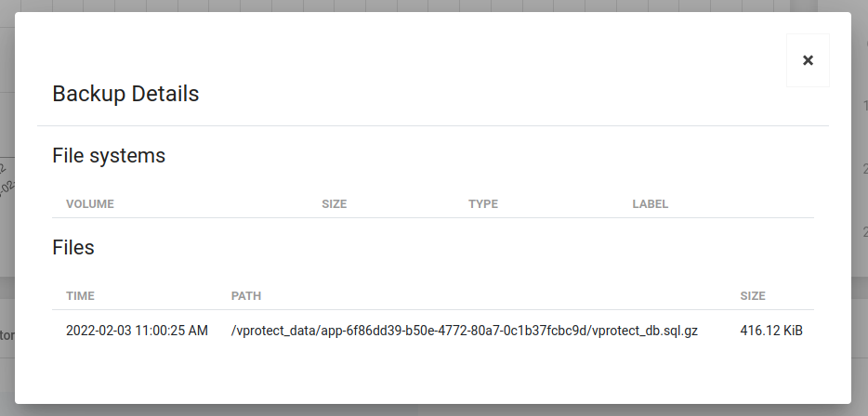Select the 2022-02-03 11:00:25 AM timestamp

[x=137, y=331]
